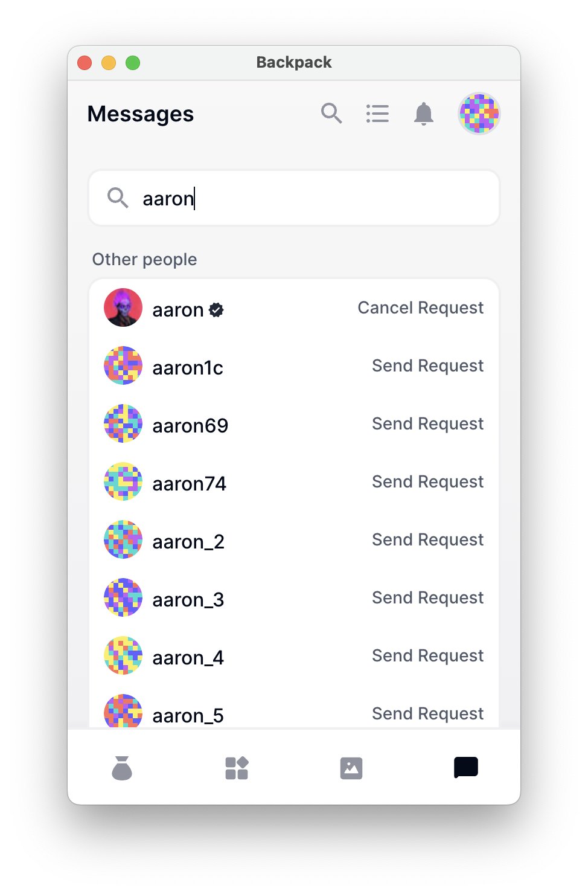588x894 pixels.
Task: Cancel the friend request to aaron
Action: click(420, 308)
